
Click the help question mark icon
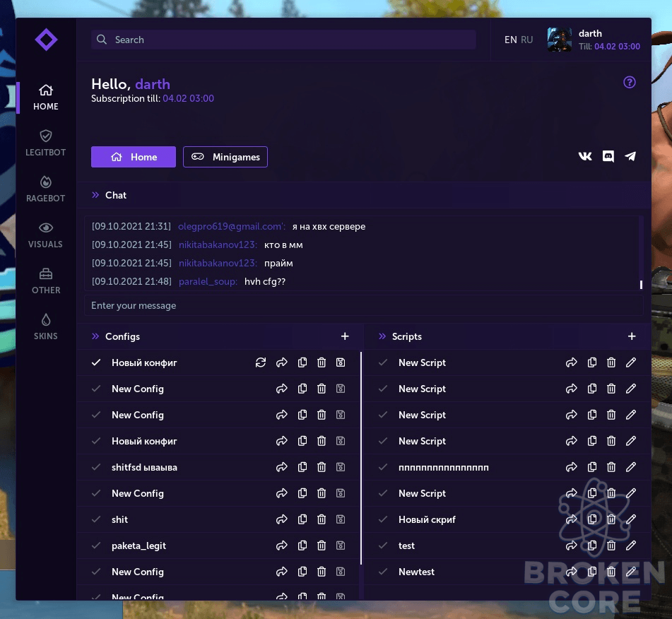(629, 82)
